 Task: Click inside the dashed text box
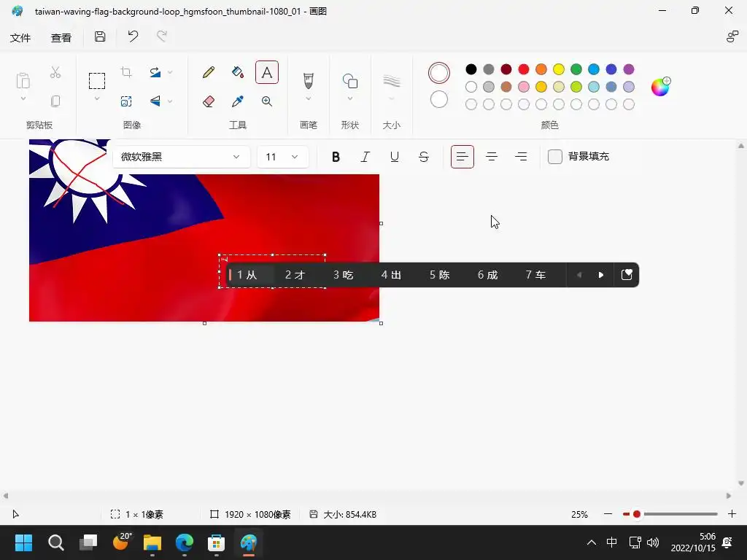(x=272, y=271)
